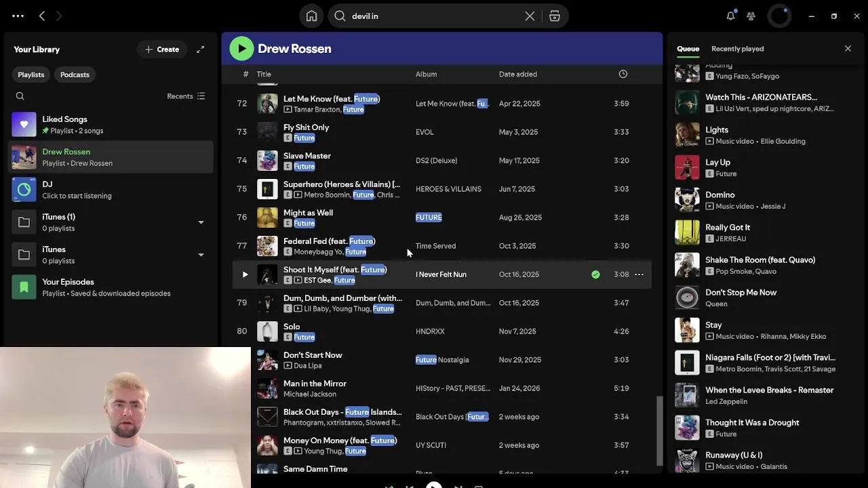The height and width of the screenshot is (488, 868).
Task: Toggle saved checkmark on Shoot It Myself
Action: (x=595, y=274)
